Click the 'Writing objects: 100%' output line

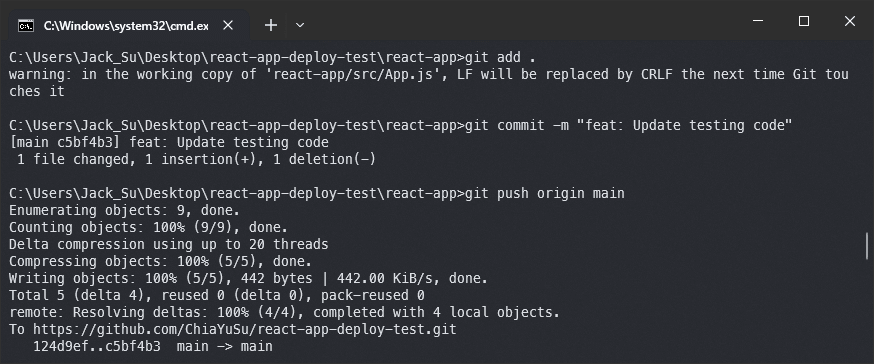pyautogui.click(x=249, y=278)
